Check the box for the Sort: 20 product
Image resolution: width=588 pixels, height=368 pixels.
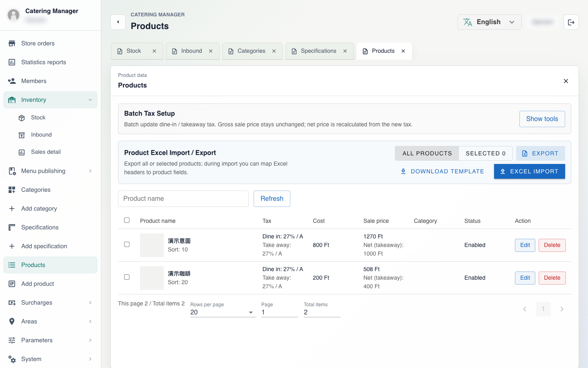127,277
